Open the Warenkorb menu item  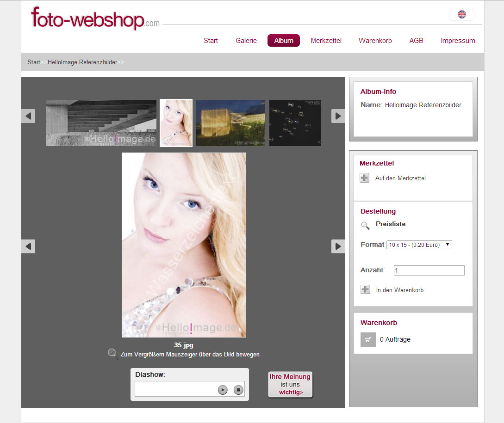click(x=375, y=41)
